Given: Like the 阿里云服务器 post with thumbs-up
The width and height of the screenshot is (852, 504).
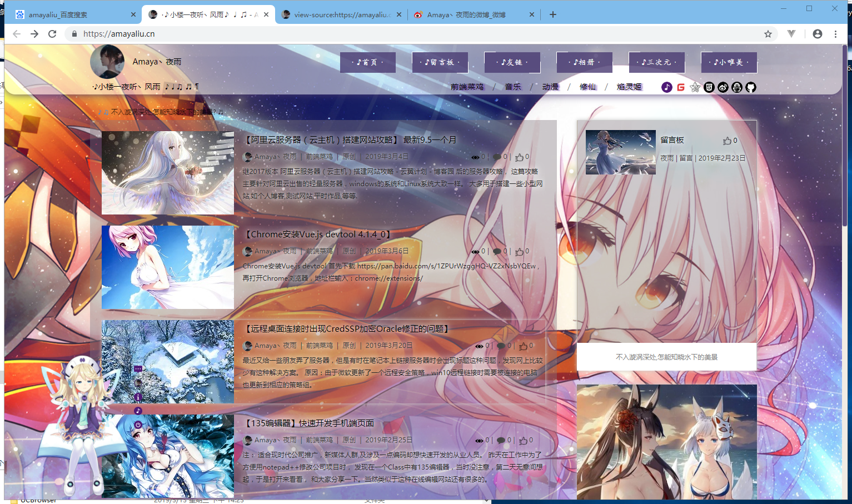Looking at the screenshot, I should coord(519,157).
